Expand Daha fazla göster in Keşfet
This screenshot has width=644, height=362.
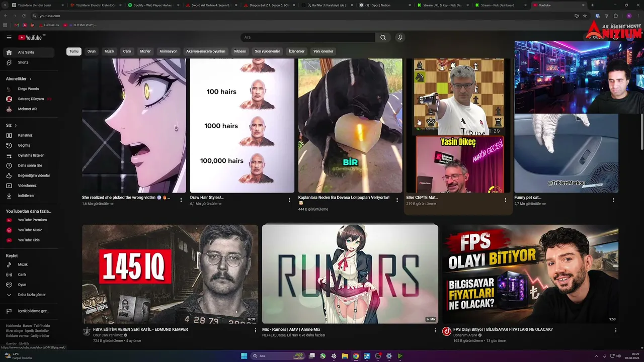tap(28, 295)
